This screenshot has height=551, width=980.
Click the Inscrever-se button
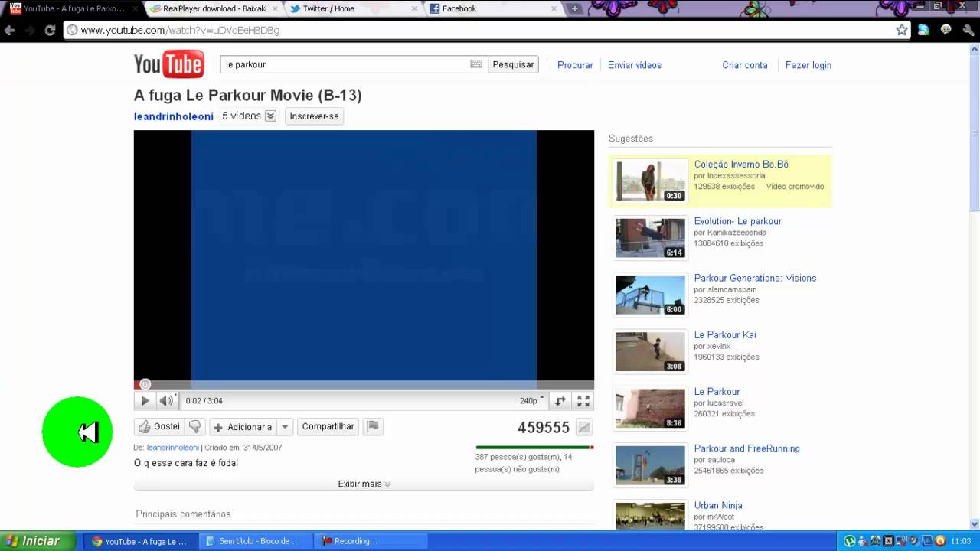tap(314, 116)
